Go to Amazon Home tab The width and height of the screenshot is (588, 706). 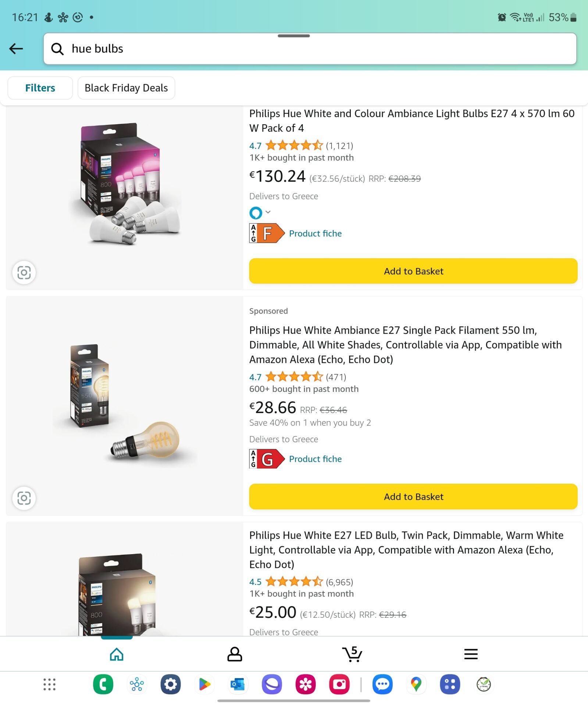pos(117,654)
